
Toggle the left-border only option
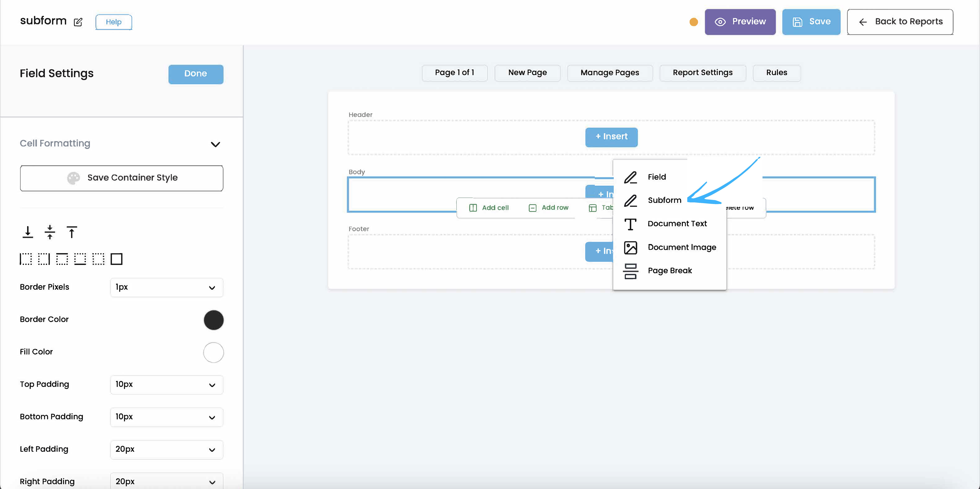click(x=26, y=259)
